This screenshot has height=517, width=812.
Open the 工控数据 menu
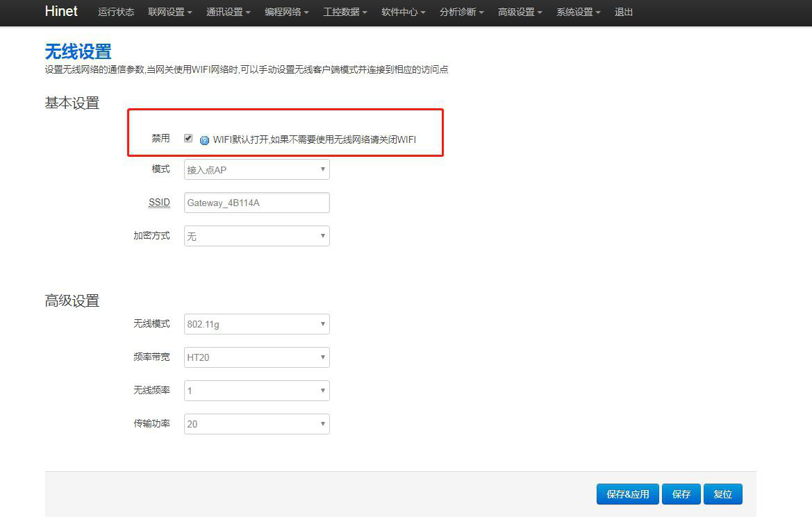(x=345, y=12)
